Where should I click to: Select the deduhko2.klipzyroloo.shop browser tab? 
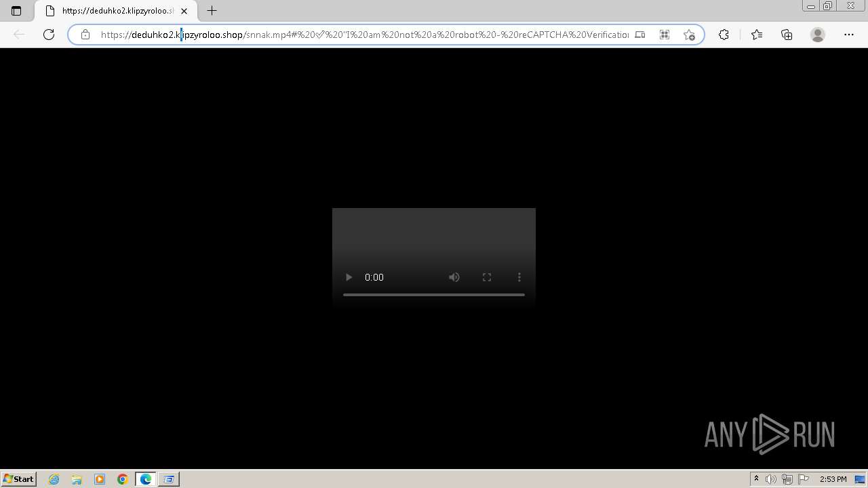116,11
